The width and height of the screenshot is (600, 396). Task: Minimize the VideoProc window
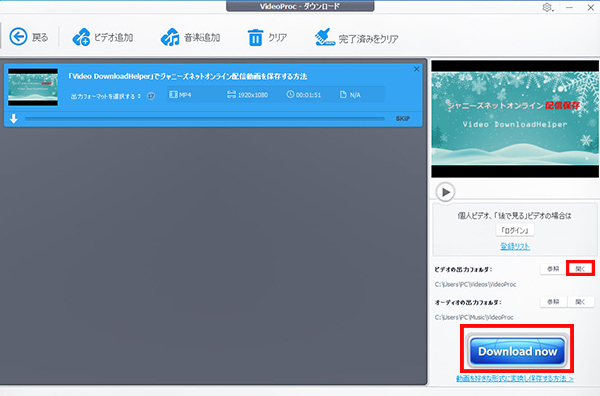pos(569,7)
